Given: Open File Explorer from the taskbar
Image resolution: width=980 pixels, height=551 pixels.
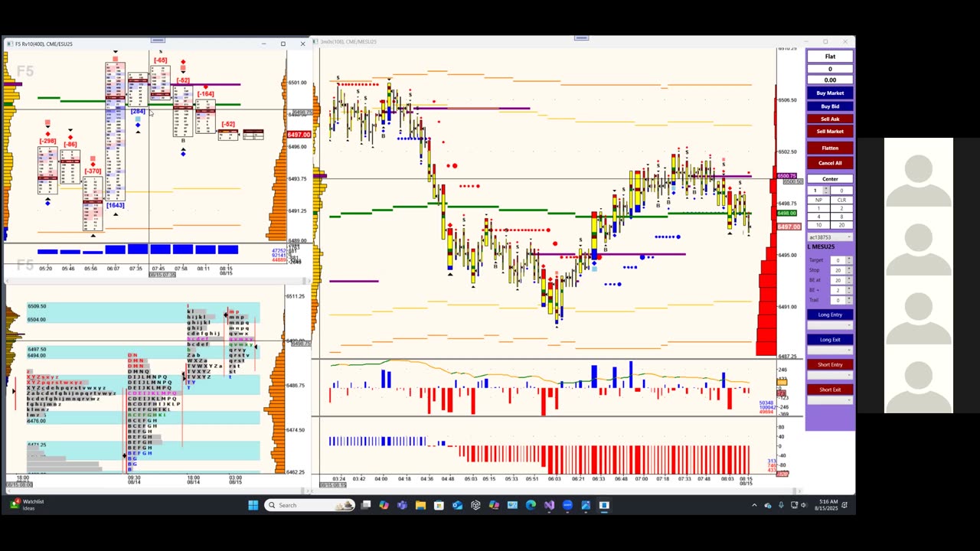Looking at the screenshot, I should [420, 505].
